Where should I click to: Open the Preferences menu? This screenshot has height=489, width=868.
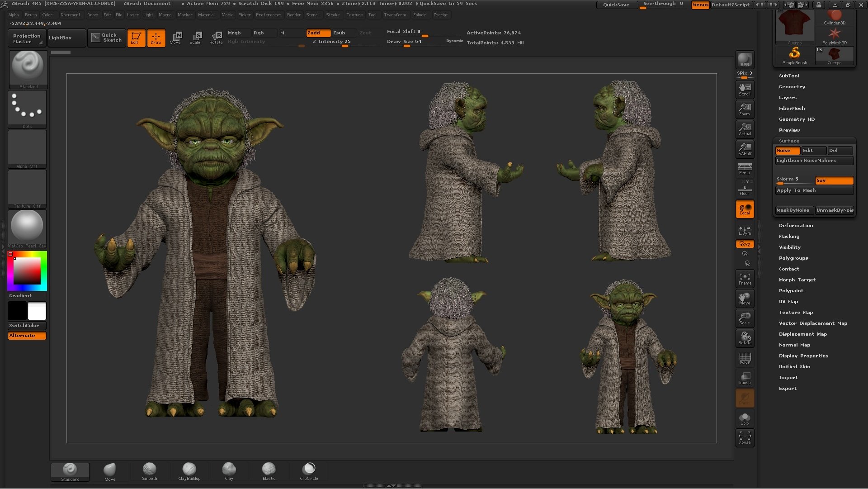pos(268,15)
